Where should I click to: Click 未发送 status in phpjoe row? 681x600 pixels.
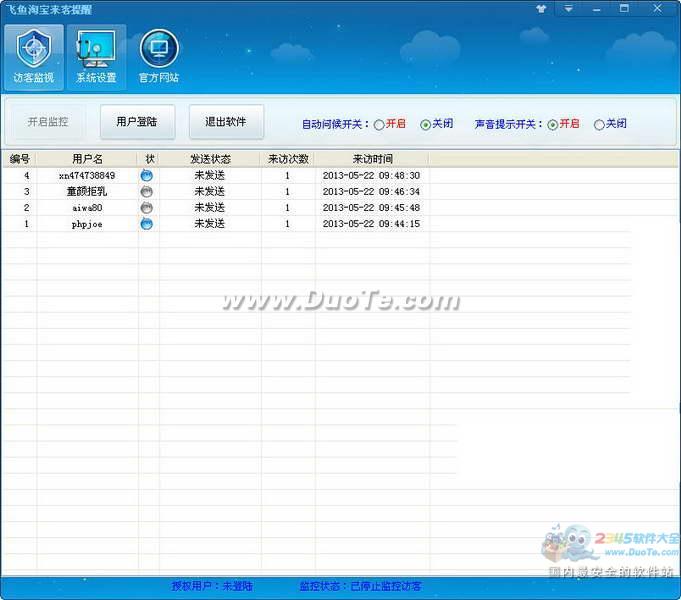tap(209, 224)
